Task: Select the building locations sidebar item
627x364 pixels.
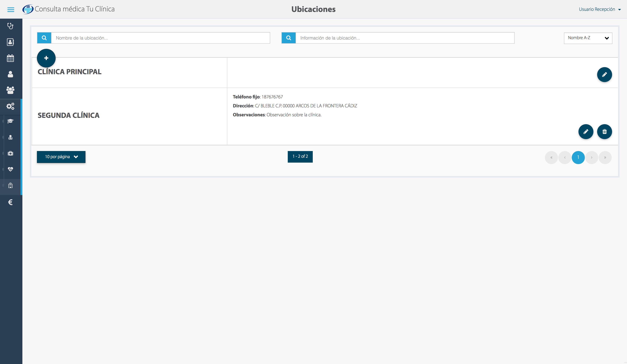Action: (10, 186)
